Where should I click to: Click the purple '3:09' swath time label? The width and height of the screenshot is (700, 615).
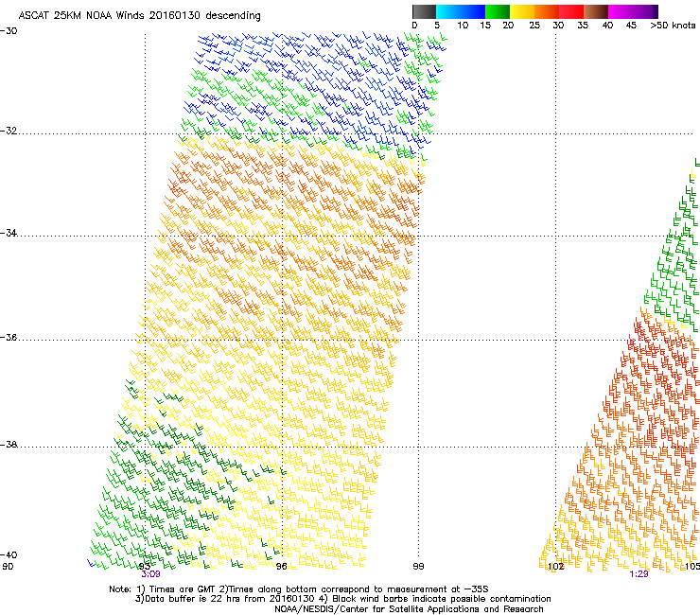(x=151, y=574)
